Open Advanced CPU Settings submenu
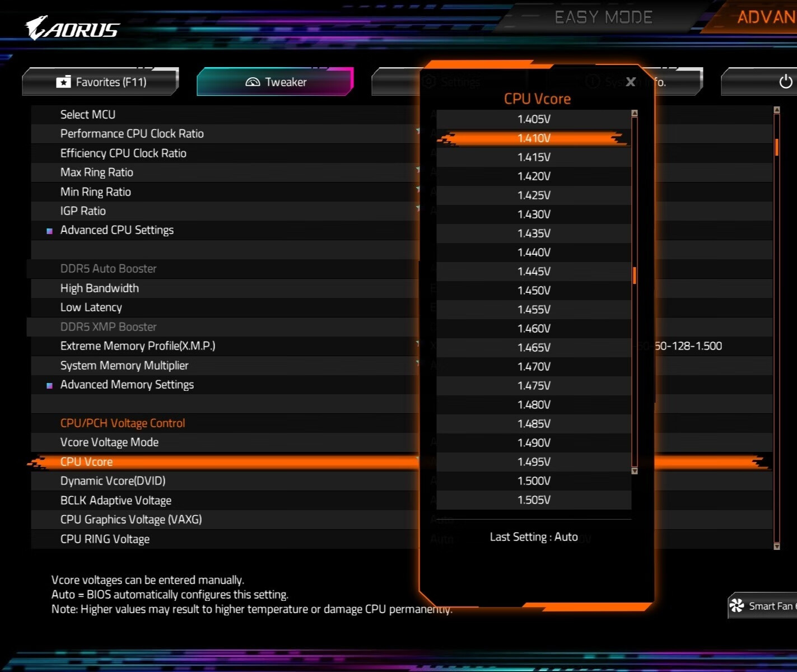797x672 pixels. 225,230
